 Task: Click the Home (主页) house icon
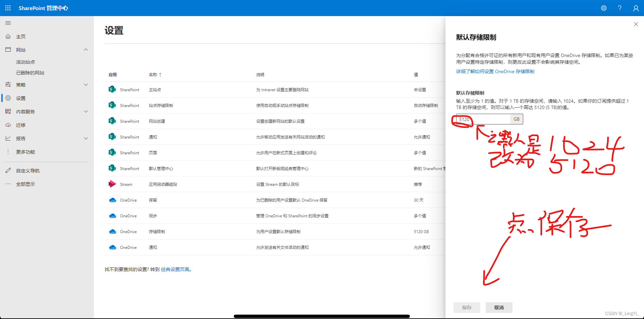8,36
